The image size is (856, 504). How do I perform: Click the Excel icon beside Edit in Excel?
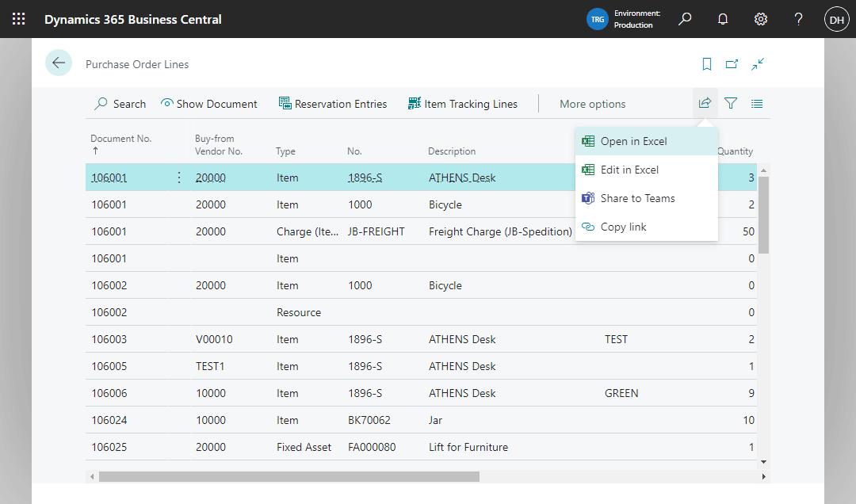pyautogui.click(x=588, y=170)
